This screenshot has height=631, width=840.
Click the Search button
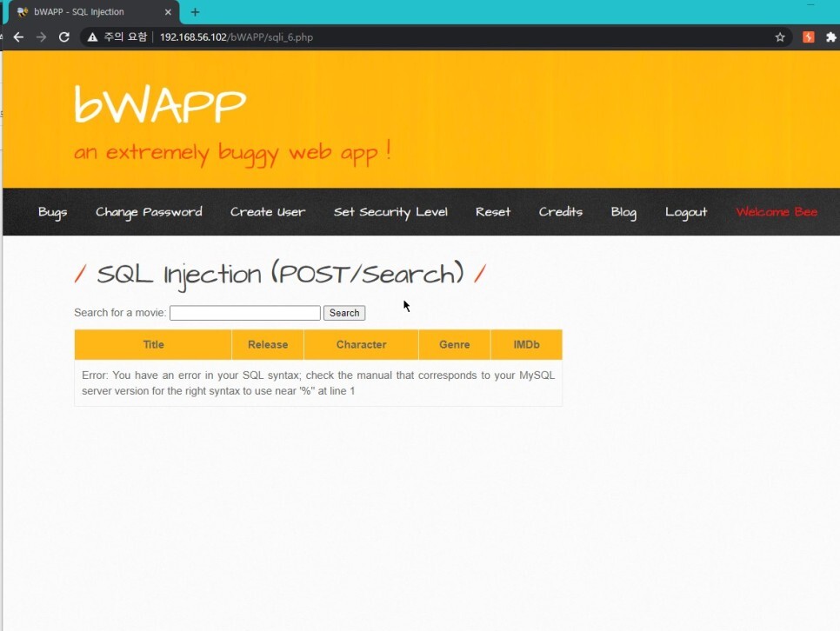click(x=344, y=313)
